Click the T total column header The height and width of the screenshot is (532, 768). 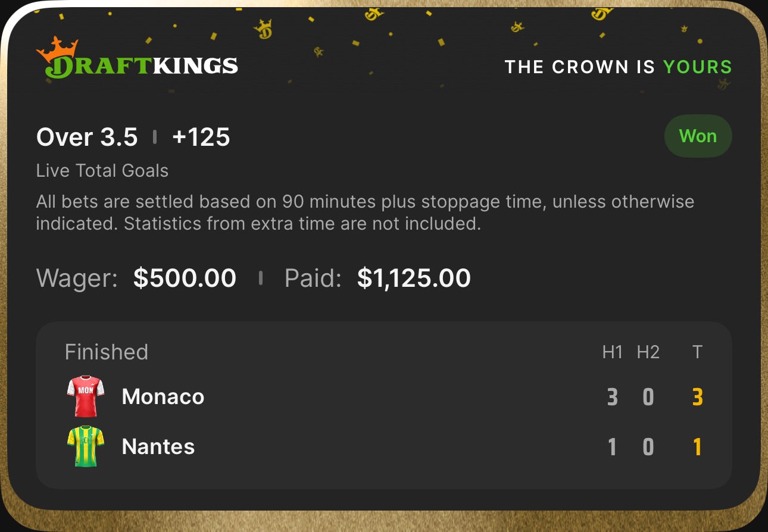pyautogui.click(x=697, y=352)
